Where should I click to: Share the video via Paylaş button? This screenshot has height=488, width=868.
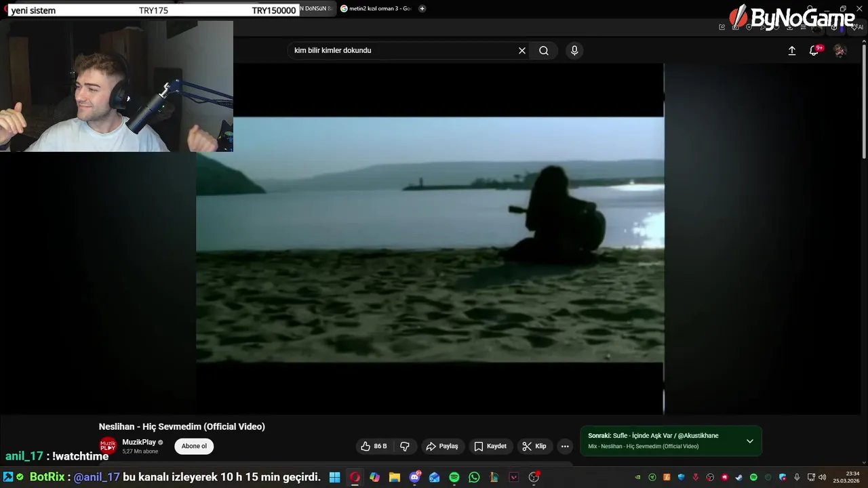tap(442, 446)
